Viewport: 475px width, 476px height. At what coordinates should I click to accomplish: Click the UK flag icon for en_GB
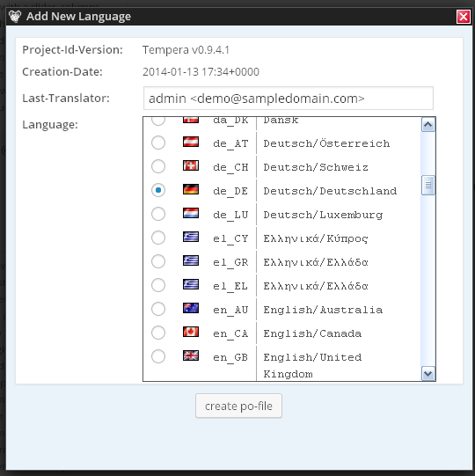tap(191, 355)
